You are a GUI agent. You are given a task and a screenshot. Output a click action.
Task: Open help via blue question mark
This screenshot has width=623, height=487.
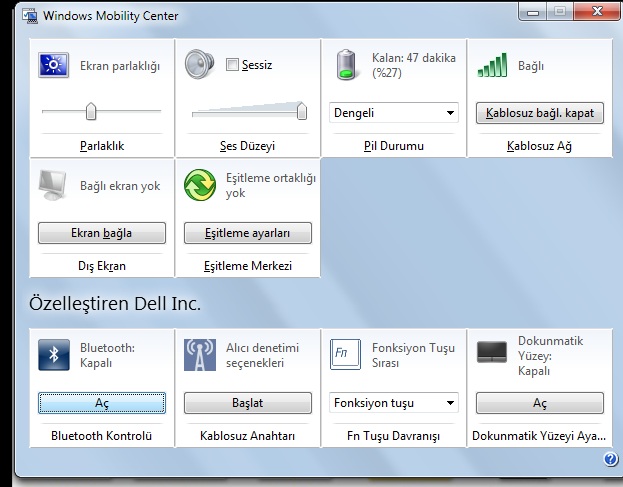click(611, 459)
